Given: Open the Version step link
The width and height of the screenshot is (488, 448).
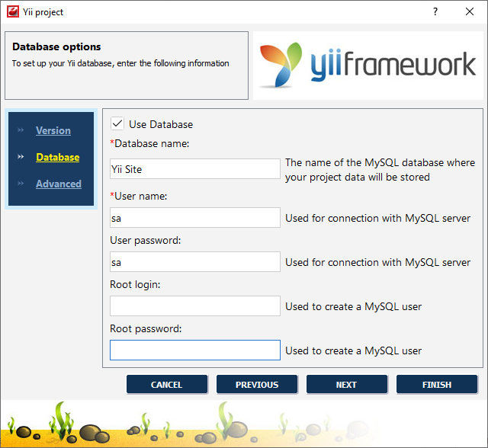Looking at the screenshot, I should 53,130.
